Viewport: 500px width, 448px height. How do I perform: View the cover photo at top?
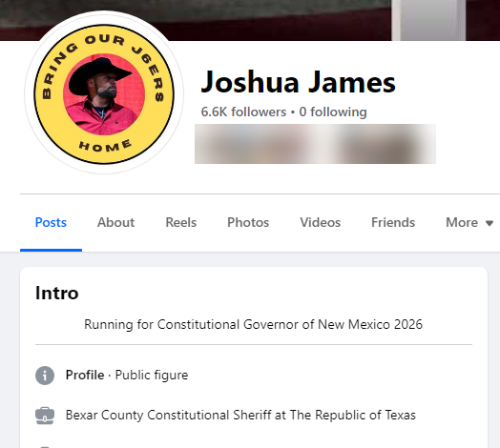[x=250, y=20]
